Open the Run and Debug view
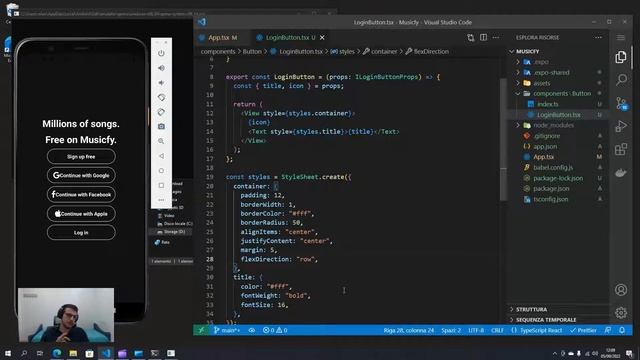This screenshot has height=360, width=640. tap(621, 126)
